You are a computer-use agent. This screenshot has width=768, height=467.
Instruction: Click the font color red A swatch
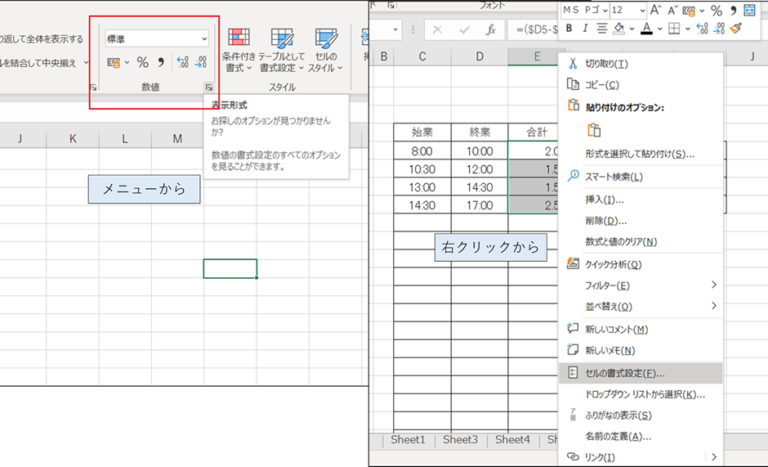coord(647,29)
